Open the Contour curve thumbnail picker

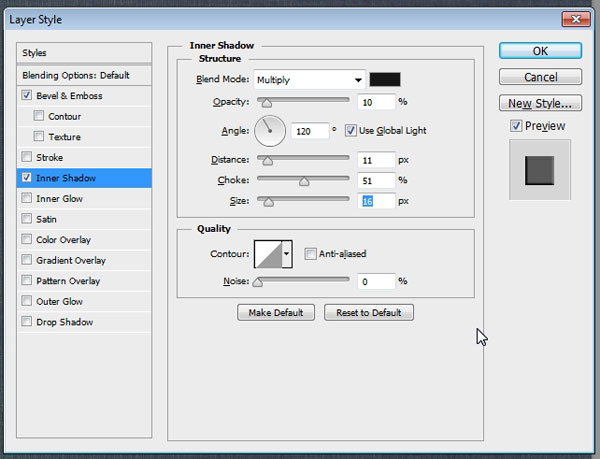(267, 254)
